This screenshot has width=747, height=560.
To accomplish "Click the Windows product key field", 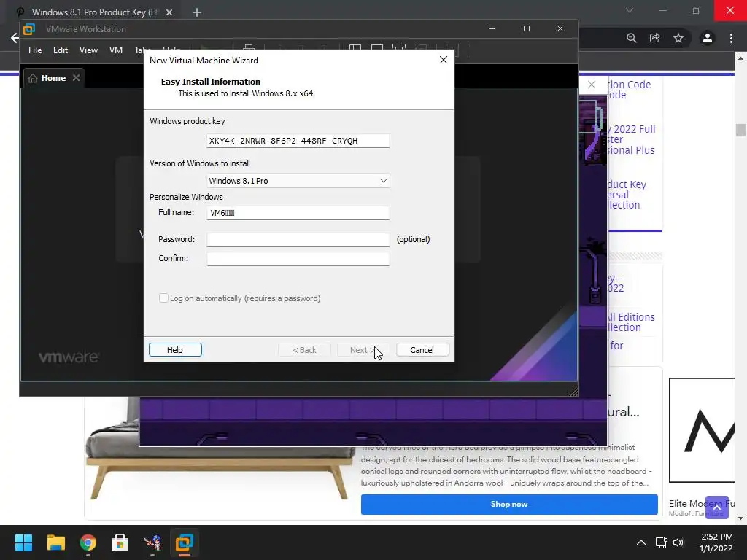I will coord(298,141).
